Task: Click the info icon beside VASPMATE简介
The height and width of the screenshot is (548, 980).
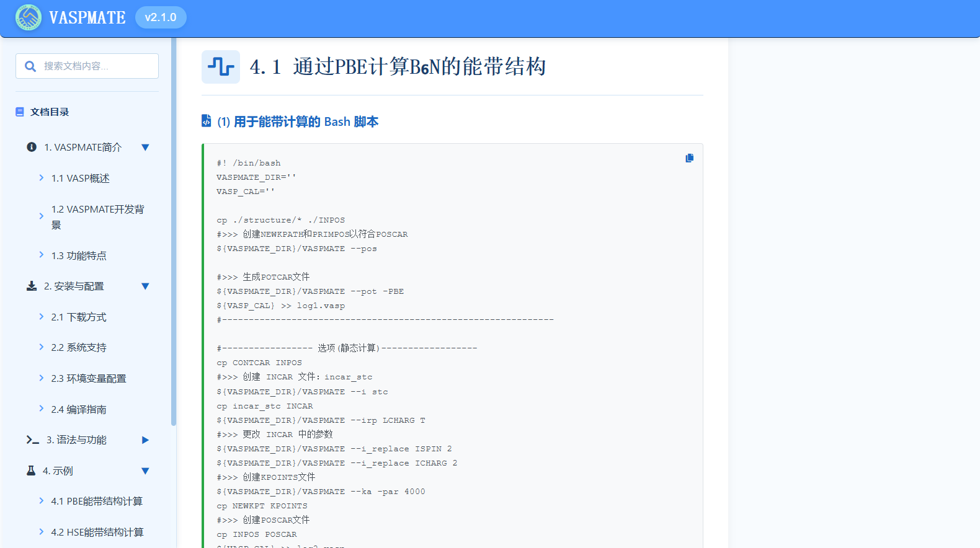Action: tap(32, 147)
